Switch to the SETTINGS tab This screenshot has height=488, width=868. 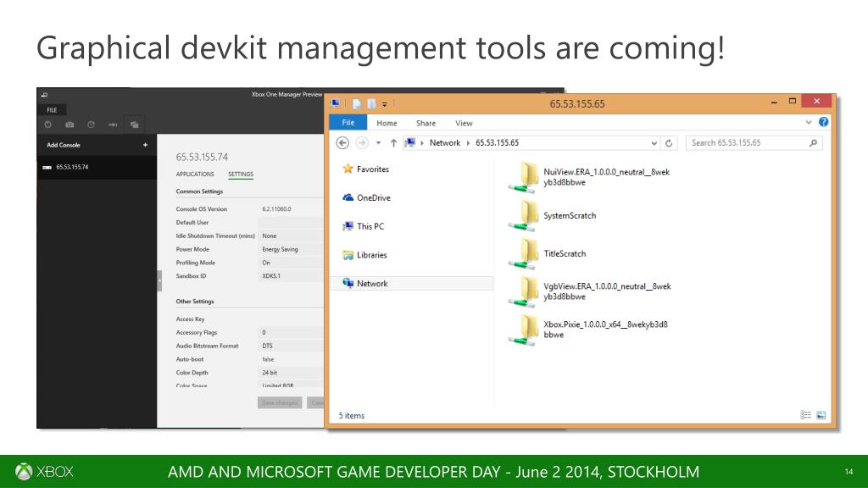[x=241, y=175]
